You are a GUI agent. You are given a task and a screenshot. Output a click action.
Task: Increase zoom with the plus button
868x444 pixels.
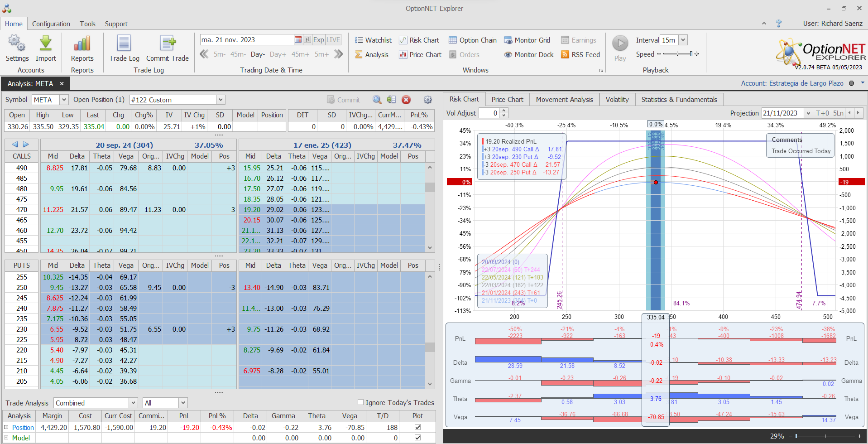(x=859, y=436)
